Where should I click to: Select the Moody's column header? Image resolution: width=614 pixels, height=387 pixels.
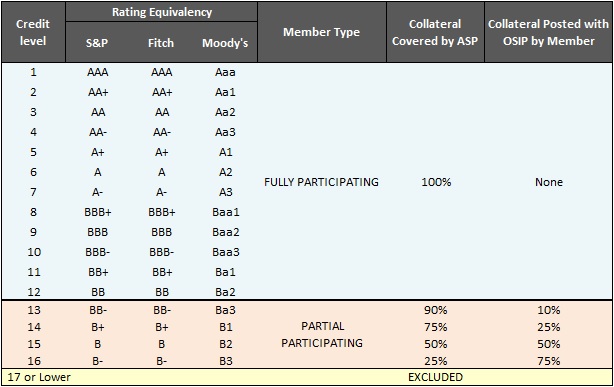click(225, 43)
